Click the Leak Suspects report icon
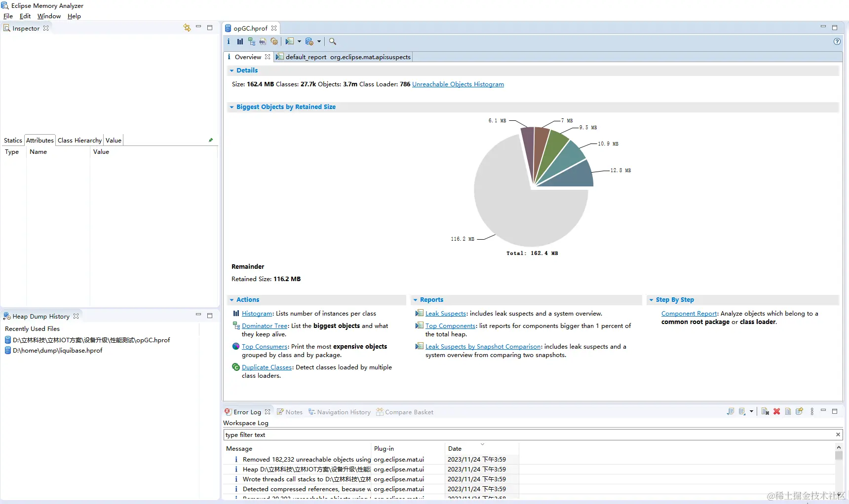This screenshot has height=504, width=849. tap(420, 313)
